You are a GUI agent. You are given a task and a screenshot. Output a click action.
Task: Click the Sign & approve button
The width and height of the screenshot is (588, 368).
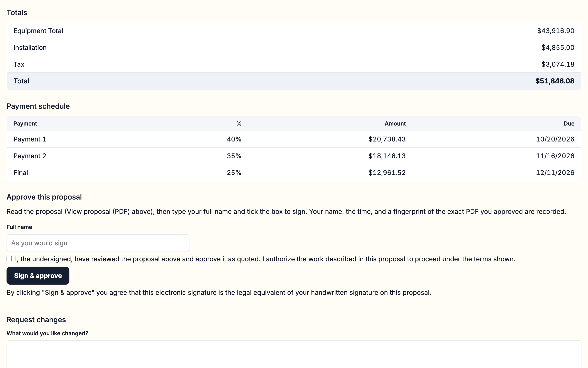[38, 276]
